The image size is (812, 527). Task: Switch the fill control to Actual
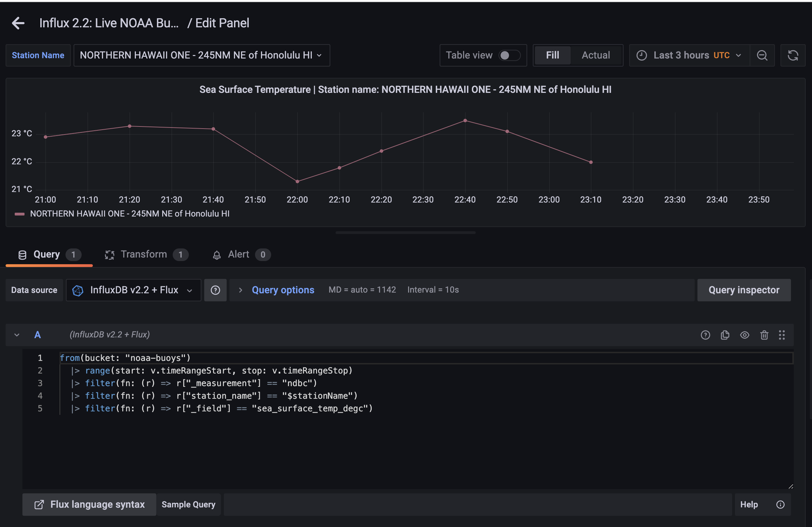pyautogui.click(x=596, y=55)
